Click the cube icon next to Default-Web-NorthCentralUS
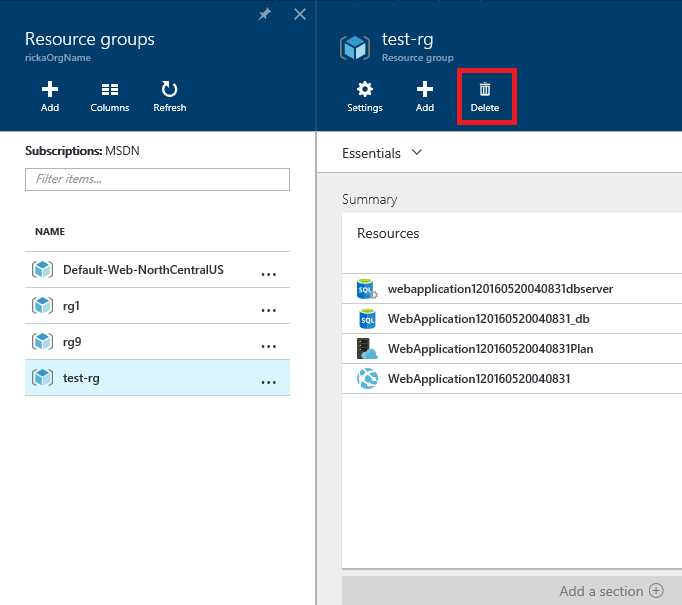The width and height of the screenshot is (682, 605). pos(43,269)
